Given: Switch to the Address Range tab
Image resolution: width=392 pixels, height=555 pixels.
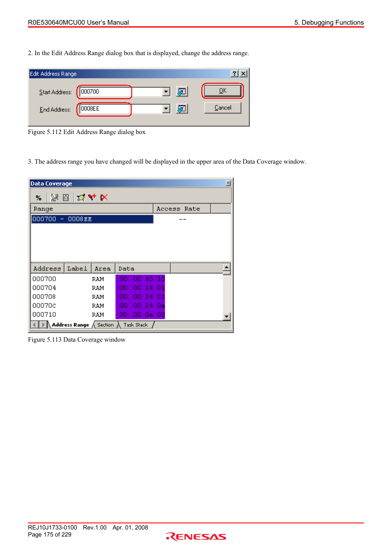Looking at the screenshot, I should click(70, 325).
